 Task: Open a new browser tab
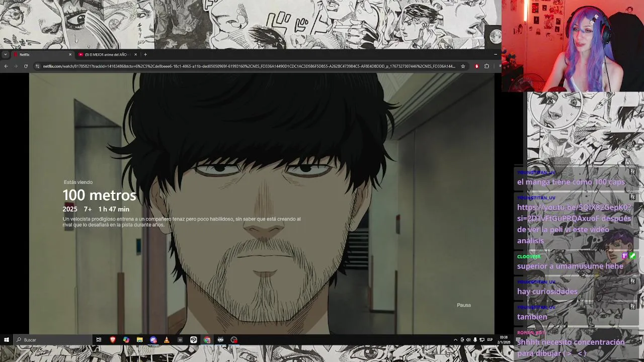[x=145, y=54]
